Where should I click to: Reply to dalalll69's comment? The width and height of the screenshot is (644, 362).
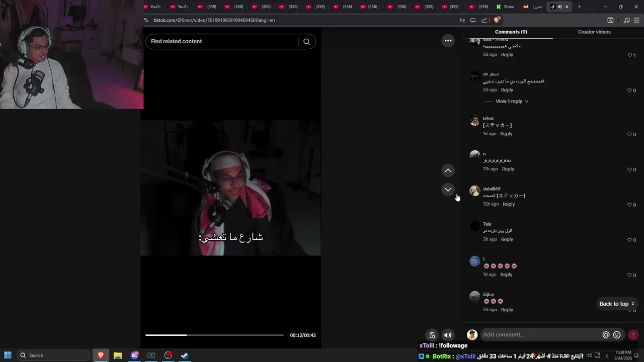point(509,204)
